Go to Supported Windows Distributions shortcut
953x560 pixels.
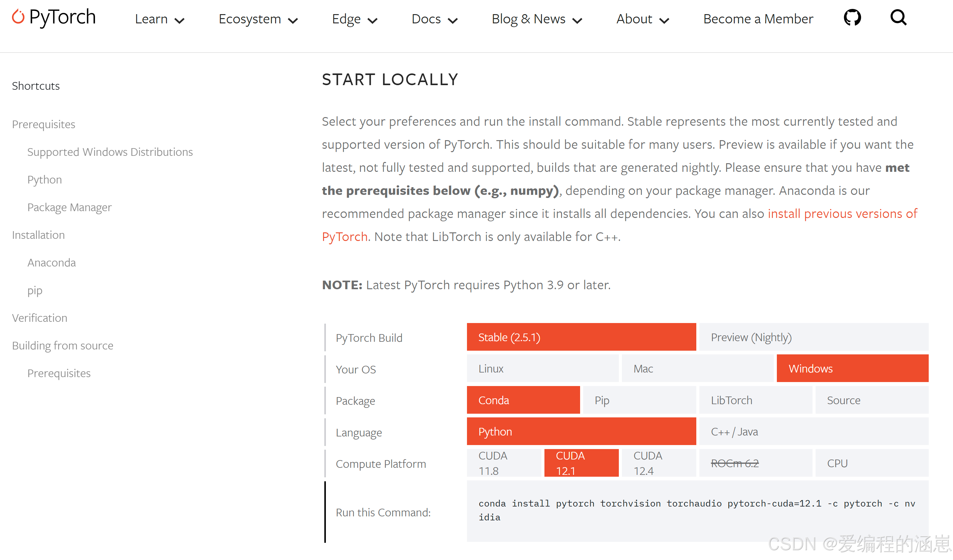110,152
